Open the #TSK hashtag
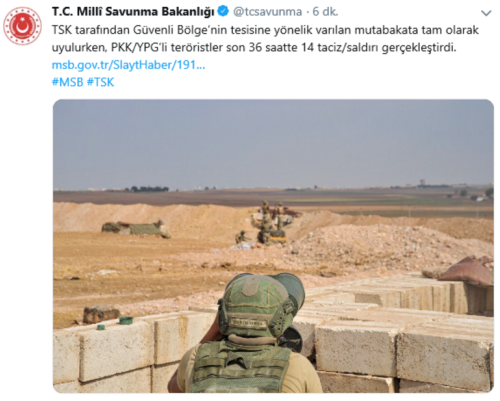Image resolution: width=500 pixels, height=401 pixels. point(100,82)
